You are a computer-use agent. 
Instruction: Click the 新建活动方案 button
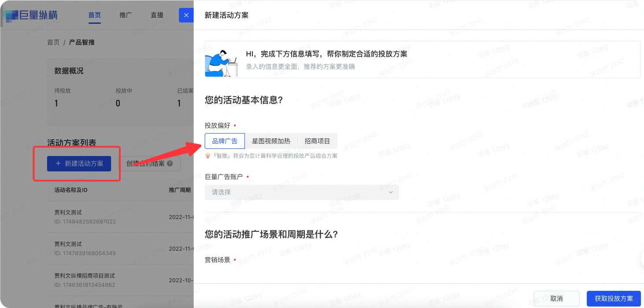pos(79,163)
